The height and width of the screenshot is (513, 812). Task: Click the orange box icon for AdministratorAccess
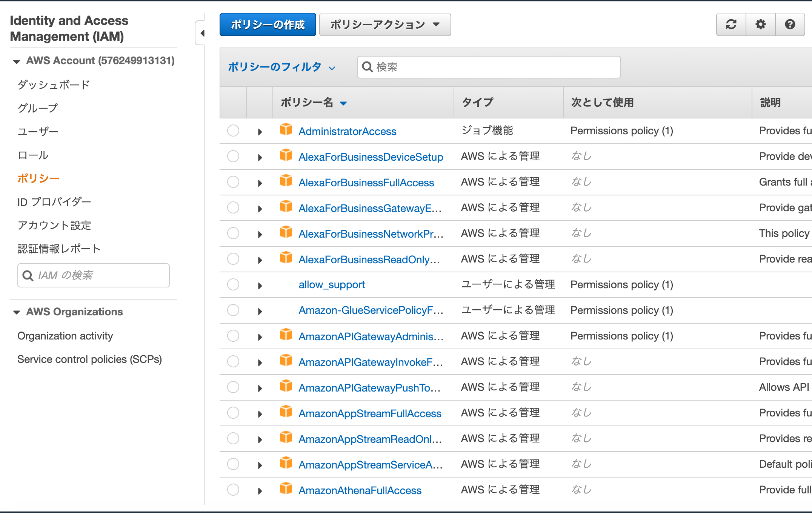pyautogui.click(x=286, y=129)
